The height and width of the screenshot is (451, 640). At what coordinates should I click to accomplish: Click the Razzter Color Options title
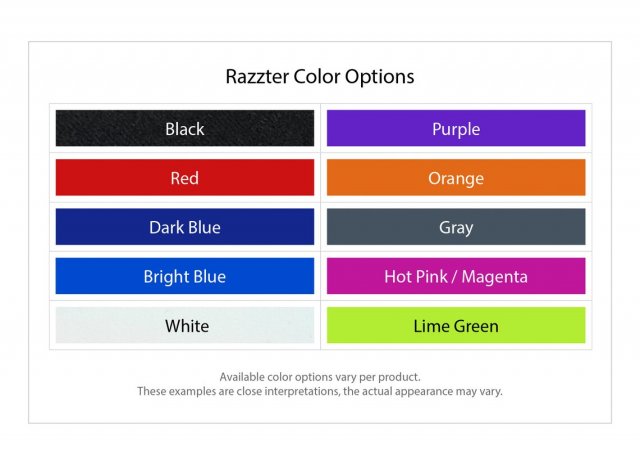coord(320,76)
